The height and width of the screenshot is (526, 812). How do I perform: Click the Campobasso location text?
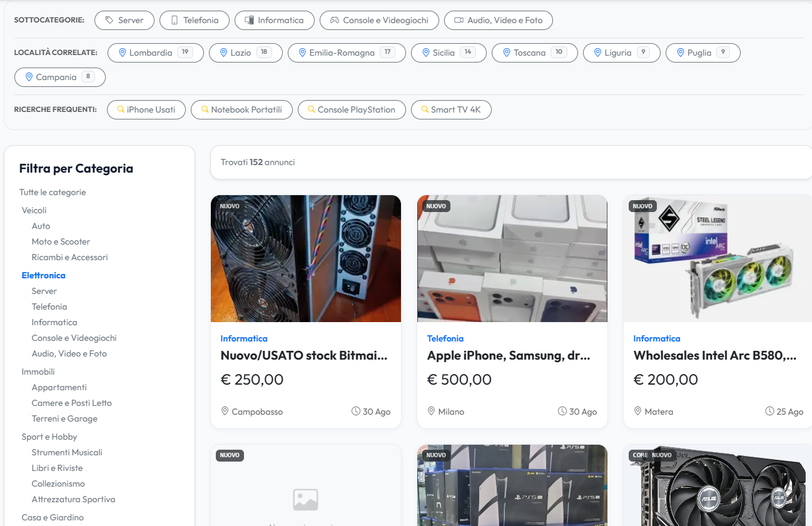[257, 412]
